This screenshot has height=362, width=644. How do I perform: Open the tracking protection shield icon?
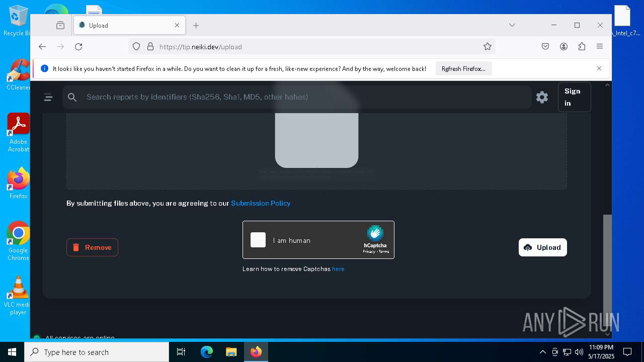(x=136, y=47)
